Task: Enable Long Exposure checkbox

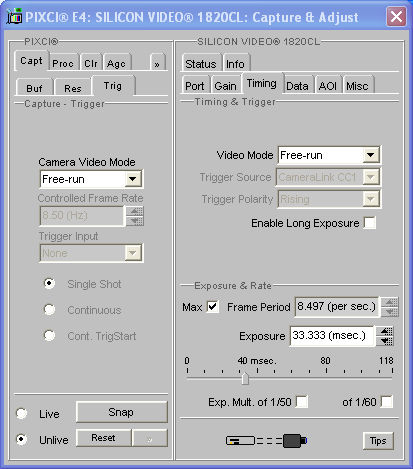Action: pos(370,223)
